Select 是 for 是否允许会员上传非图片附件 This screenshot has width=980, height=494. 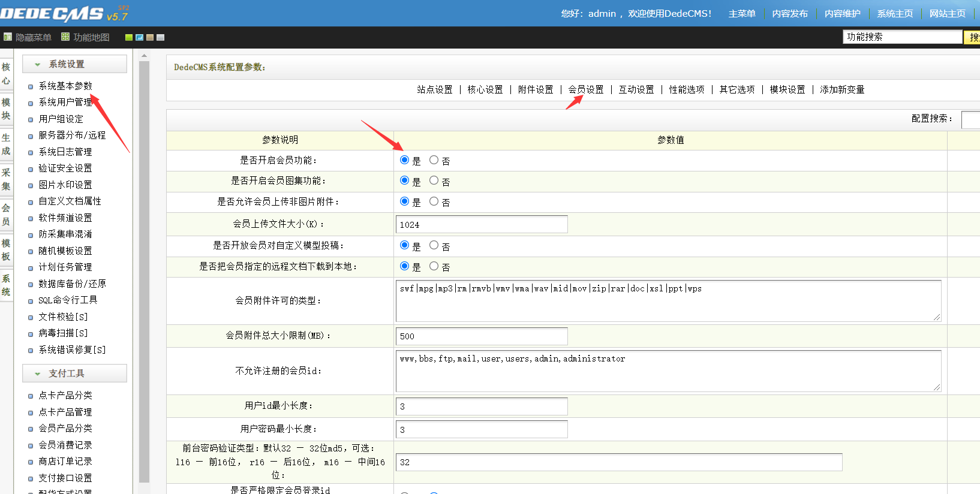(x=405, y=201)
